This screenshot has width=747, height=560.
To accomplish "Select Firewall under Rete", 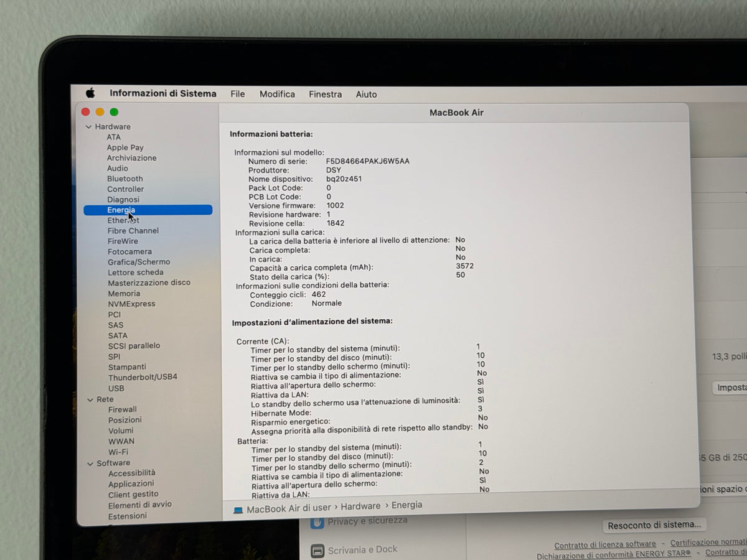I will pyautogui.click(x=123, y=409).
